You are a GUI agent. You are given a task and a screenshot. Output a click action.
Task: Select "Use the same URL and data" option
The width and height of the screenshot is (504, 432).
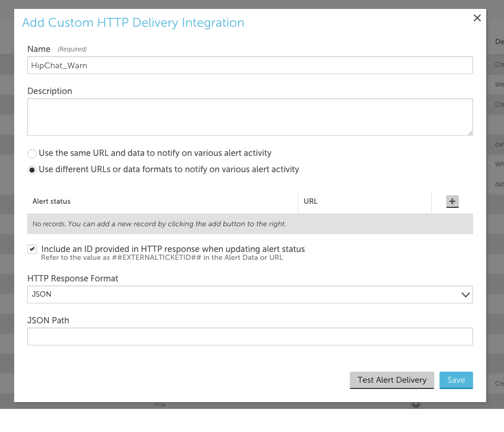pos(31,153)
